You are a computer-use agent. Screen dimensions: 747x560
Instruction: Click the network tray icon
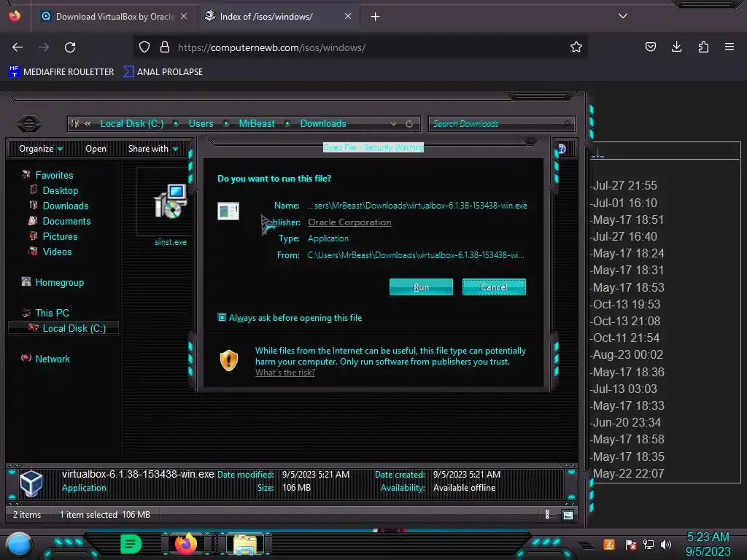(649, 544)
